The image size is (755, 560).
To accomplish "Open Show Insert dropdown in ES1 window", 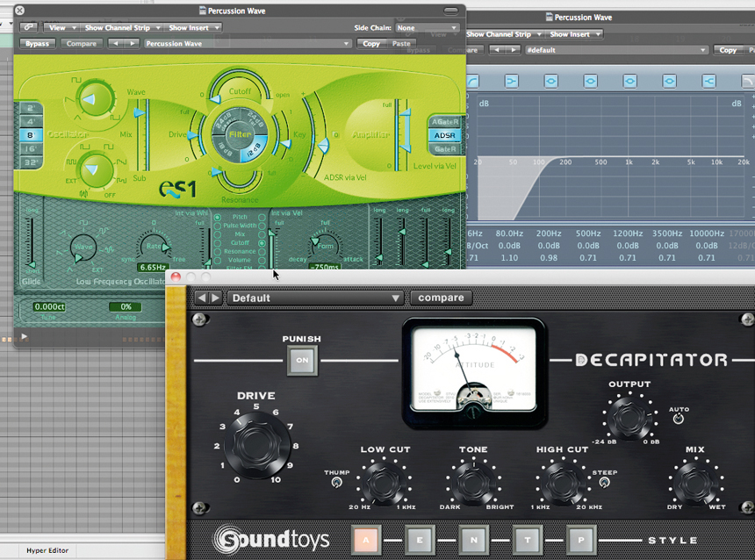I will coord(193,27).
